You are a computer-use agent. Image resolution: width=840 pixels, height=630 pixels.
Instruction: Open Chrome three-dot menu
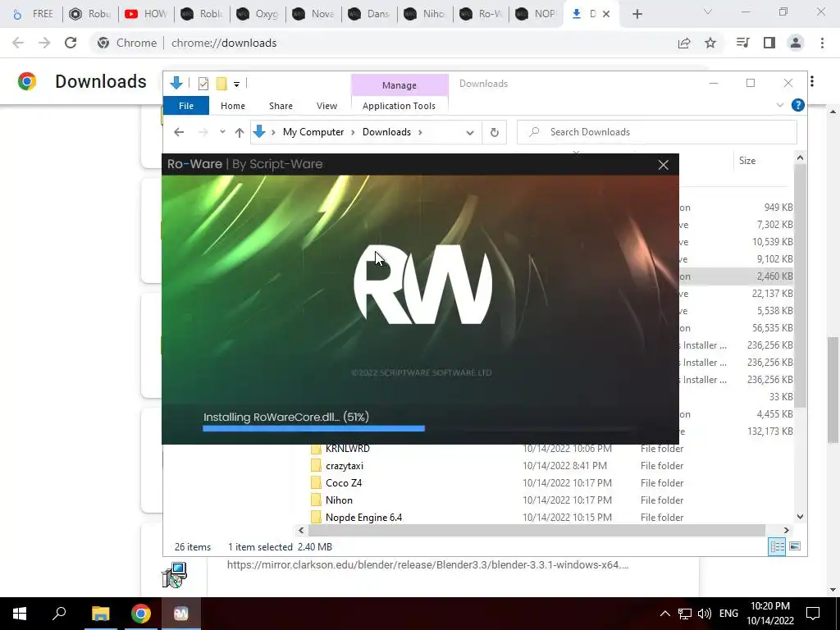(x=822, y=43)
